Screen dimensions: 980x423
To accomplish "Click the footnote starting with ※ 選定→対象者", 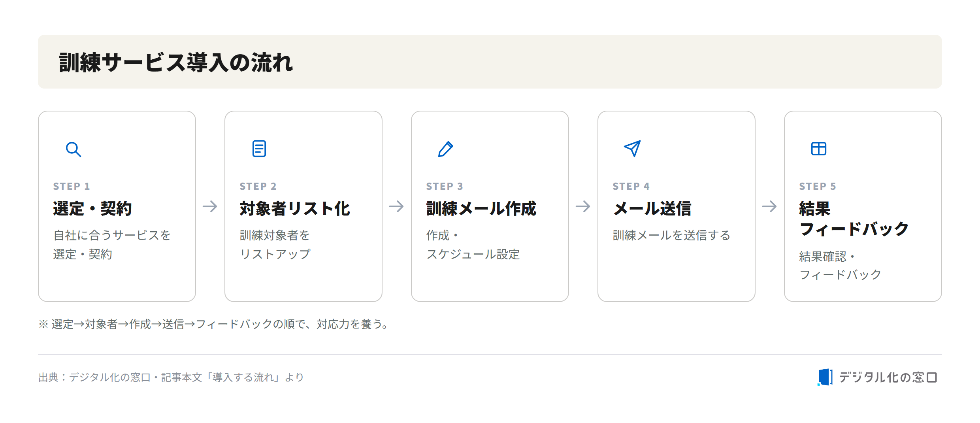I will point(213,324).
